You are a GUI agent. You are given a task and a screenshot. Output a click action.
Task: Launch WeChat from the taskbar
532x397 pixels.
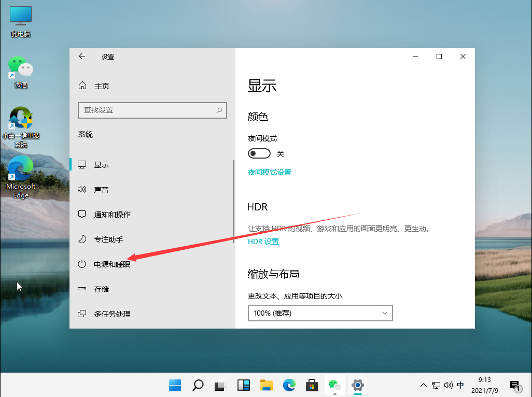[x=334, y=385]
